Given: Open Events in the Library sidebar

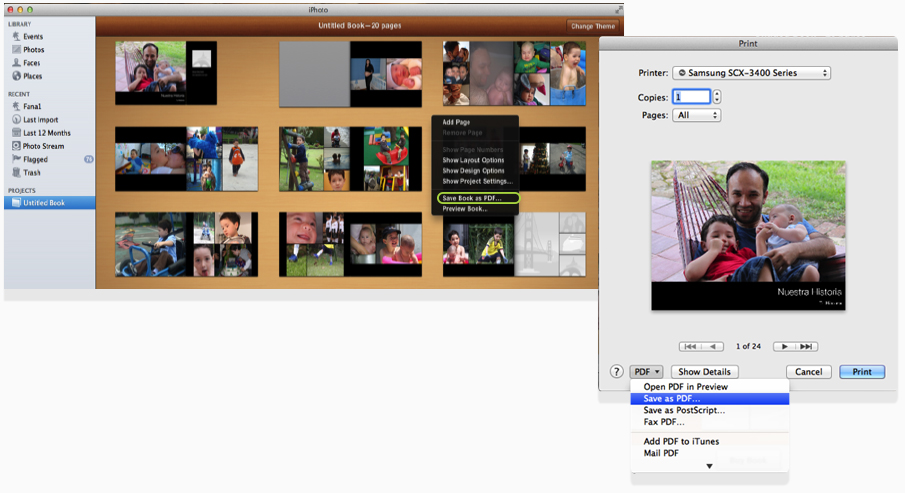Looking at the screenshot, I should (34, 36).
